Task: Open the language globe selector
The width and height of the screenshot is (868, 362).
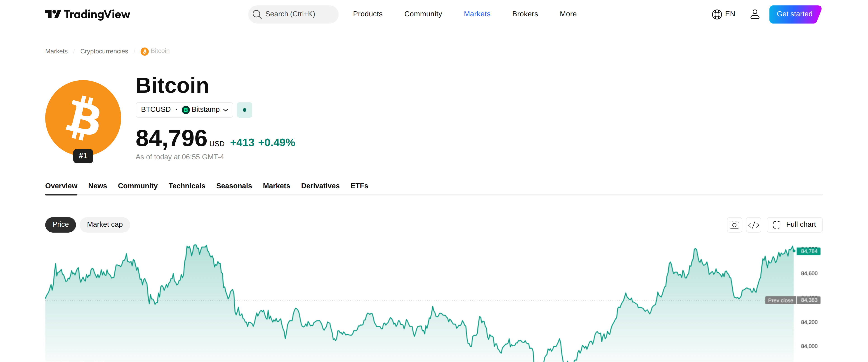Action: click(717, 14)
